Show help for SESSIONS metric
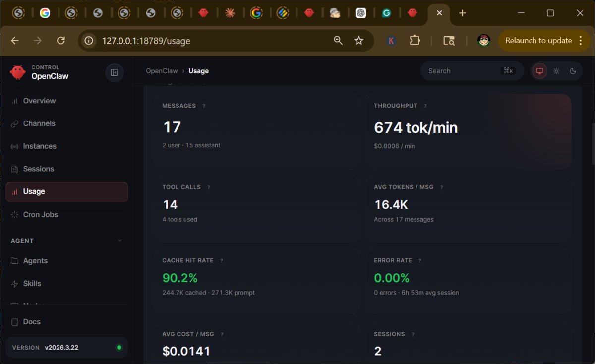 413,334
